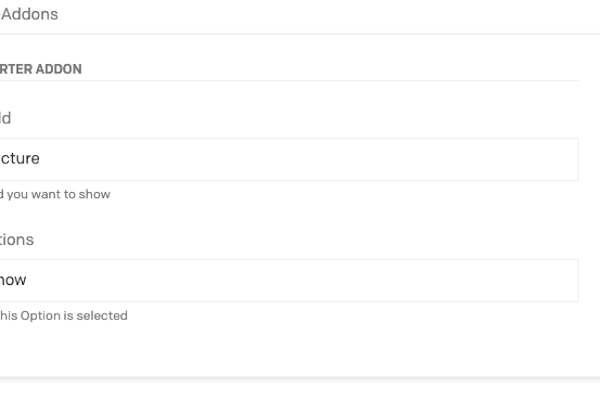Click the "RTER ADDON" section heading
Screen dimensions: 600x400
click(40, 69)
